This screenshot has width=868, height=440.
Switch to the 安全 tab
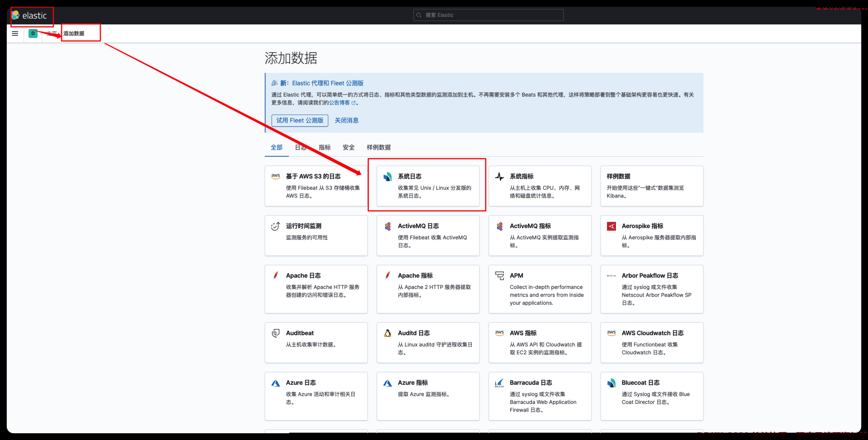[x=348, y=147]
